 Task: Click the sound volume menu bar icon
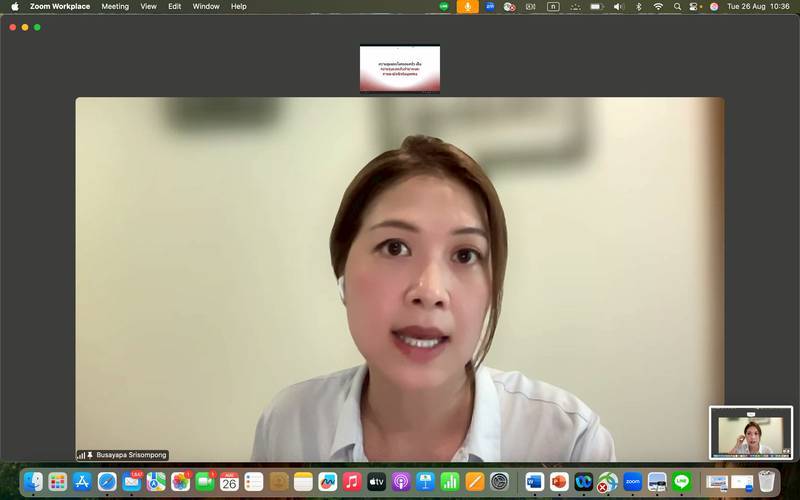(x=617, y=6)
